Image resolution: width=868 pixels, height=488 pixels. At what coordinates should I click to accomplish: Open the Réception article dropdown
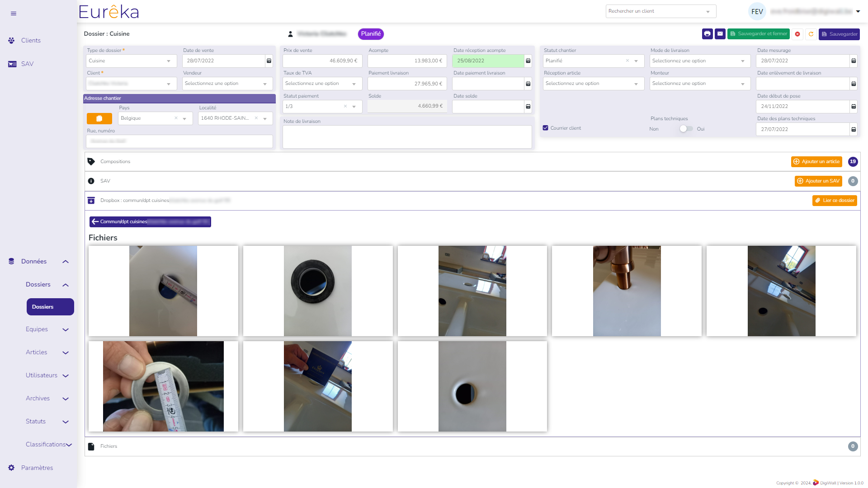click(x=594, y=84)
